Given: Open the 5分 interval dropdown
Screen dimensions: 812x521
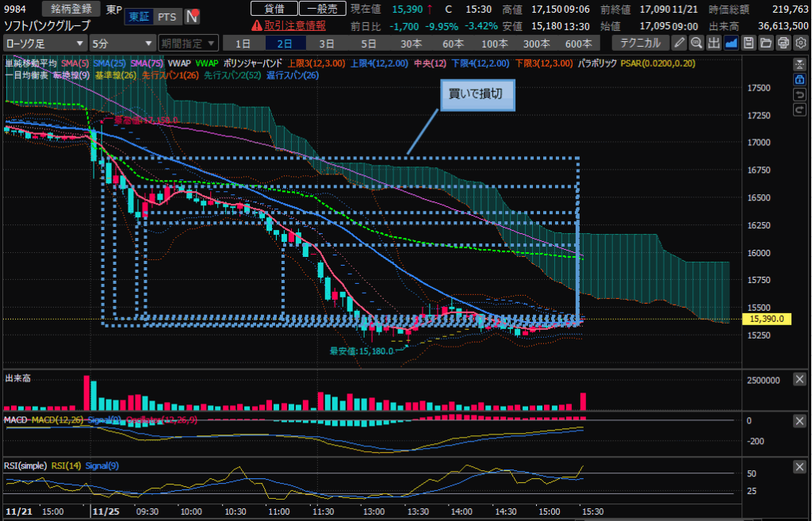Looking at the screenshot, I should (x=122, y=43).
